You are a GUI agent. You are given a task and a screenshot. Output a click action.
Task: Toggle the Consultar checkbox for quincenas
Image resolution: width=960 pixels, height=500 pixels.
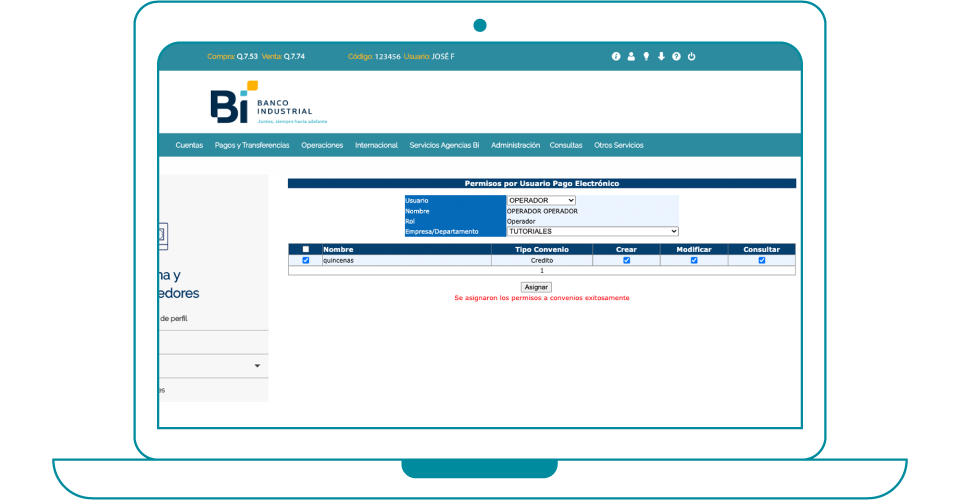(x=762, y=260)
